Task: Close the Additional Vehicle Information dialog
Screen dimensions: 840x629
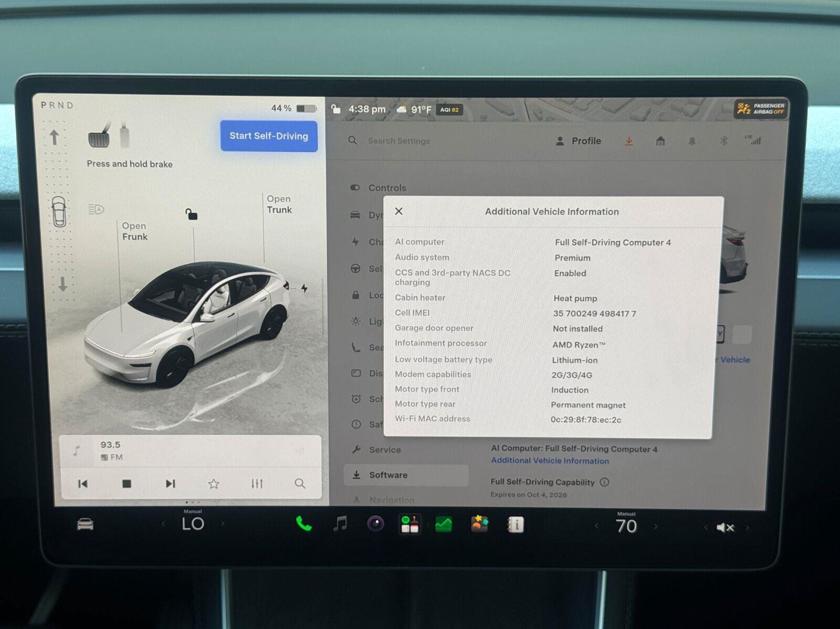Action: 399,211
